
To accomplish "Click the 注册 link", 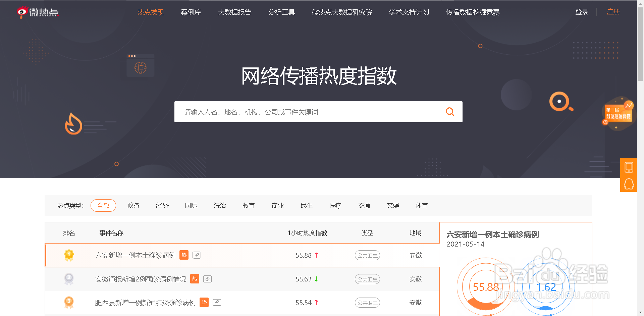I will (x=613, y=12).
